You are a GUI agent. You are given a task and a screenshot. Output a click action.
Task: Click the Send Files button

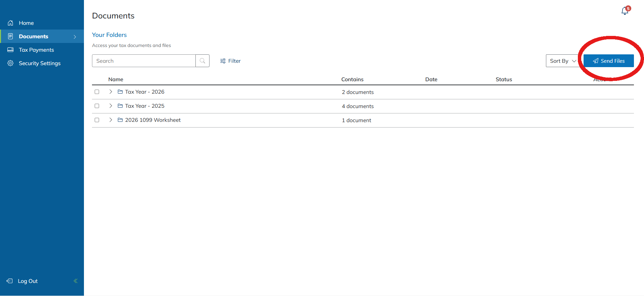[x=608, y=61]
